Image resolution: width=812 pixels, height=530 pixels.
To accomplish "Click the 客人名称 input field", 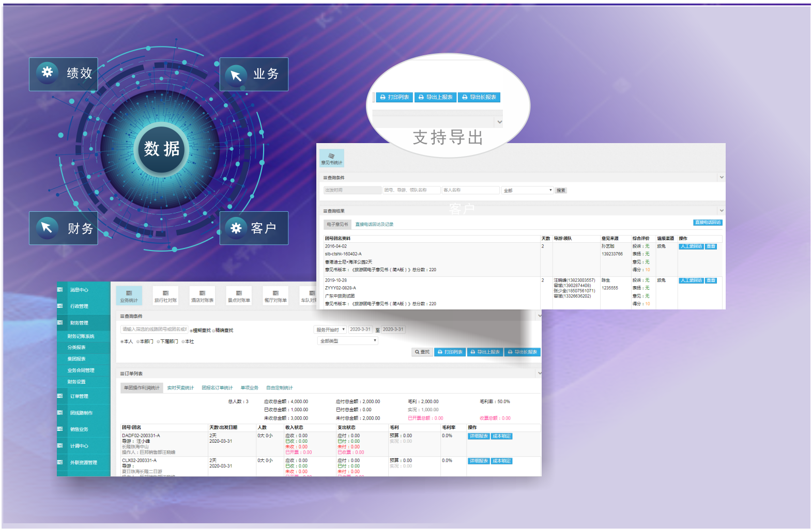I will (x=471, y=190).
